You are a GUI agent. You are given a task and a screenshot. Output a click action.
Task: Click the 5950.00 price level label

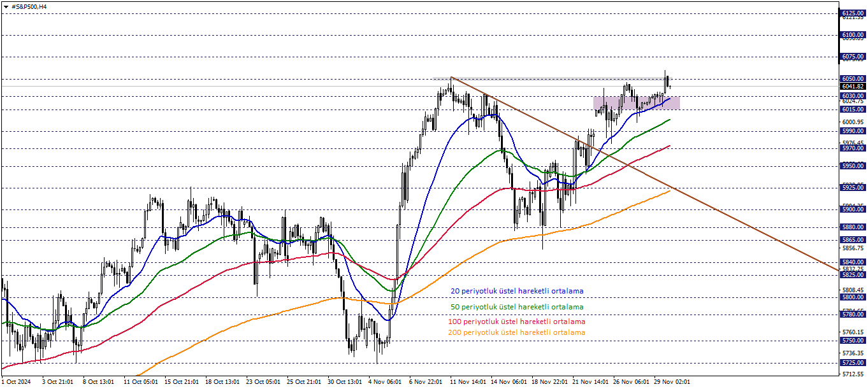[x=852, y=166]
